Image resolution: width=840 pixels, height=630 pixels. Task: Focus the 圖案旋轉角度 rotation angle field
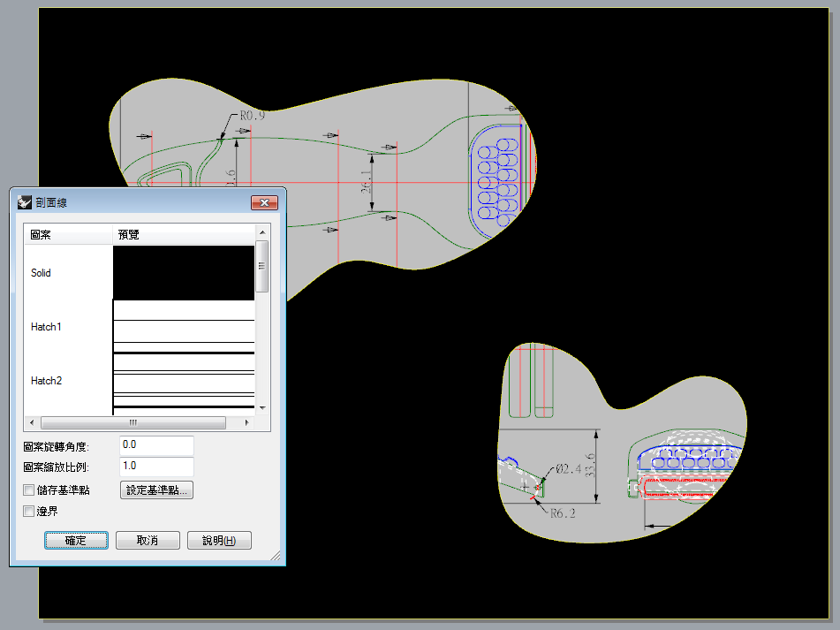click(156, 445)
